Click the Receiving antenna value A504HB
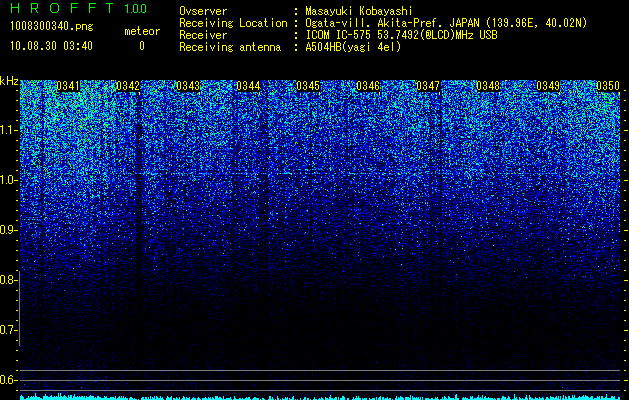Screen dimensions: 629x400 [x=324, y=47]
